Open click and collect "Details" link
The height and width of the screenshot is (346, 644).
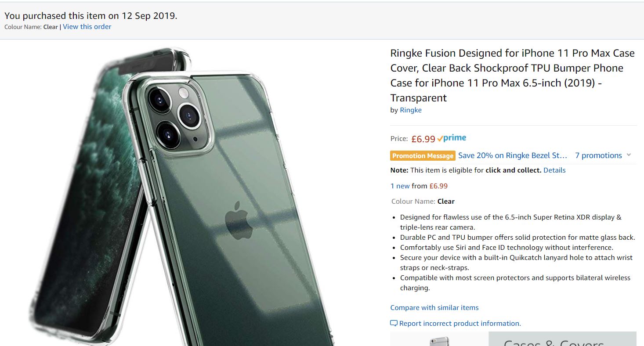(554, 170)
